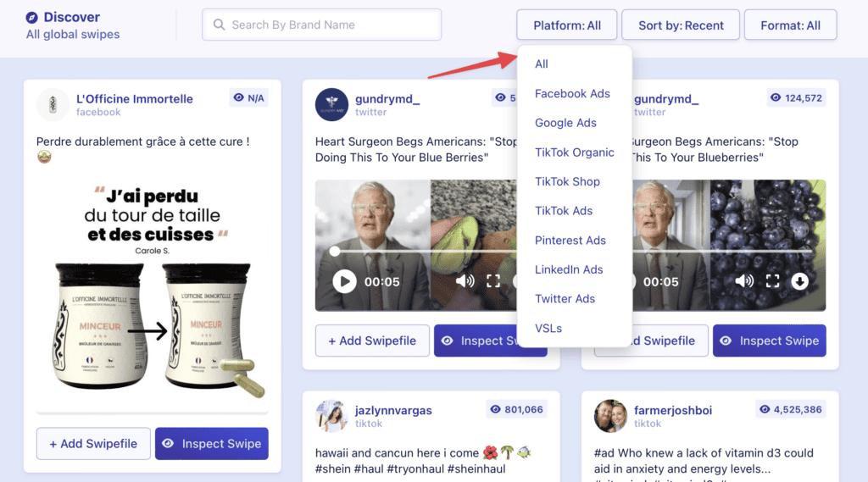Click 'Perdre durablement grâce à cette cure' text
The width and height of the screenshot is (868, 482).
coord(142,141)
